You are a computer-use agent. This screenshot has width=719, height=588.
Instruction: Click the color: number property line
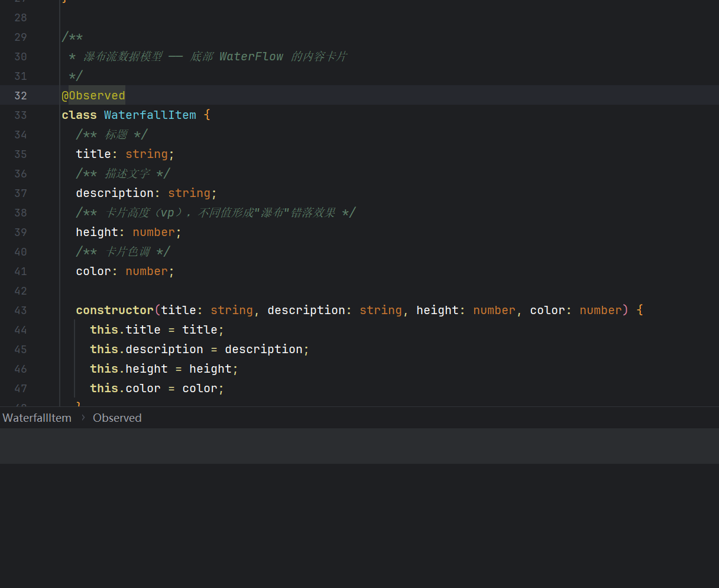tap(125, 271)
